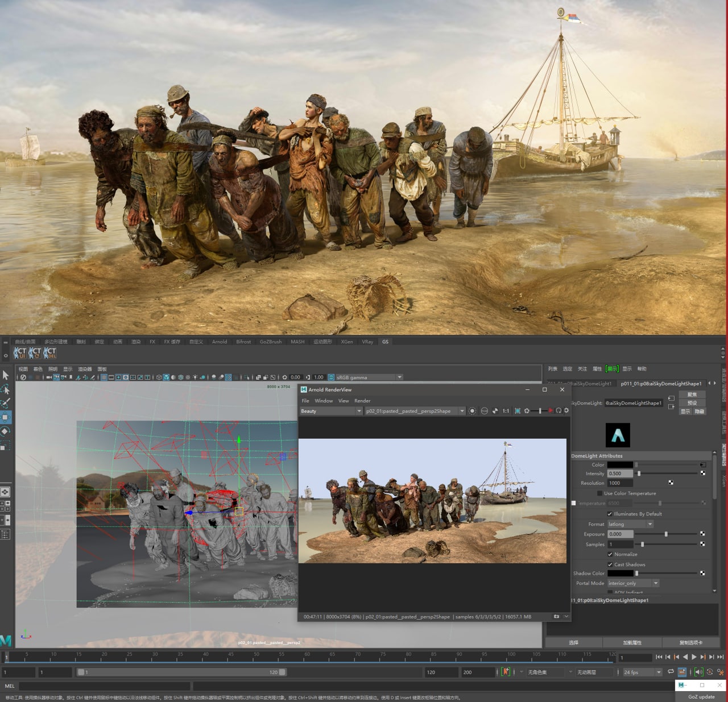Expand the RenderView status bar chevron

point(566,616)
